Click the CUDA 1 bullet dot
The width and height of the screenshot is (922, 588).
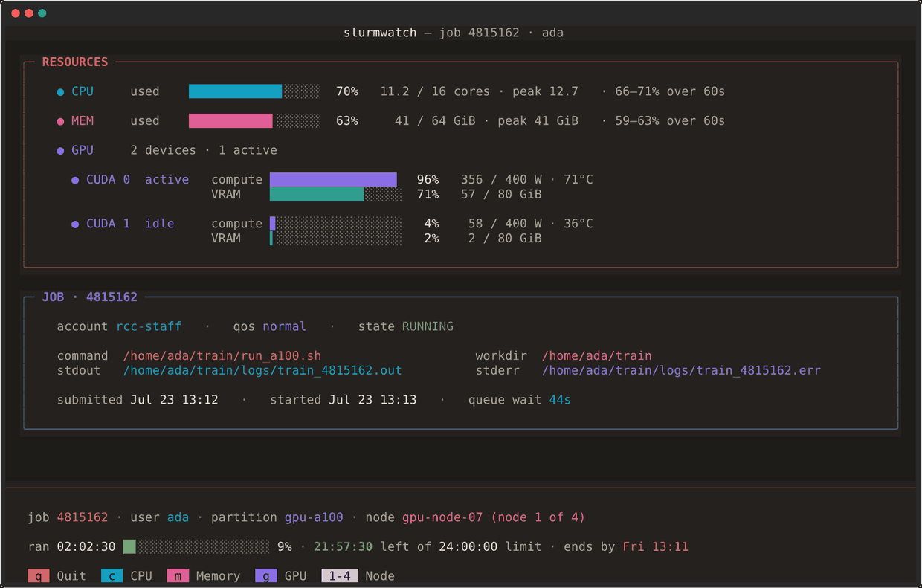(x=75, y=224)
